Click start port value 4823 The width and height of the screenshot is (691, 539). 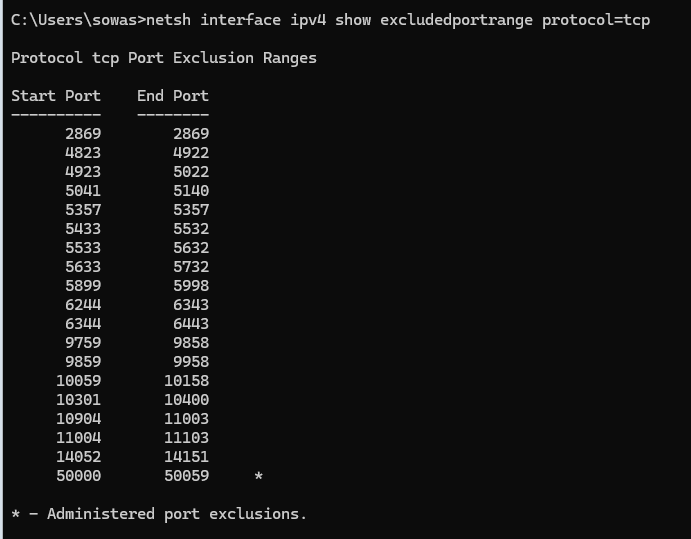coord(83,153)
